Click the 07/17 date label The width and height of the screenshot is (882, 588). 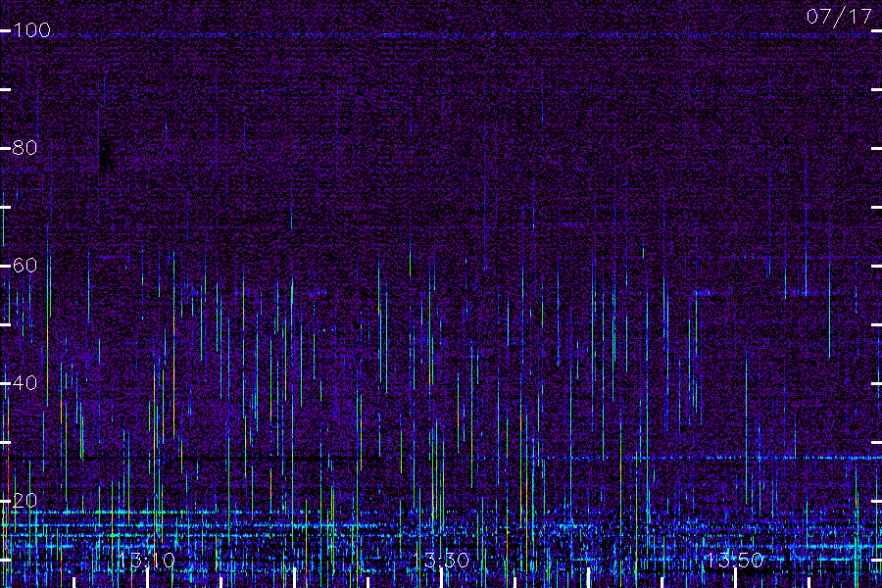pos(839,17)
